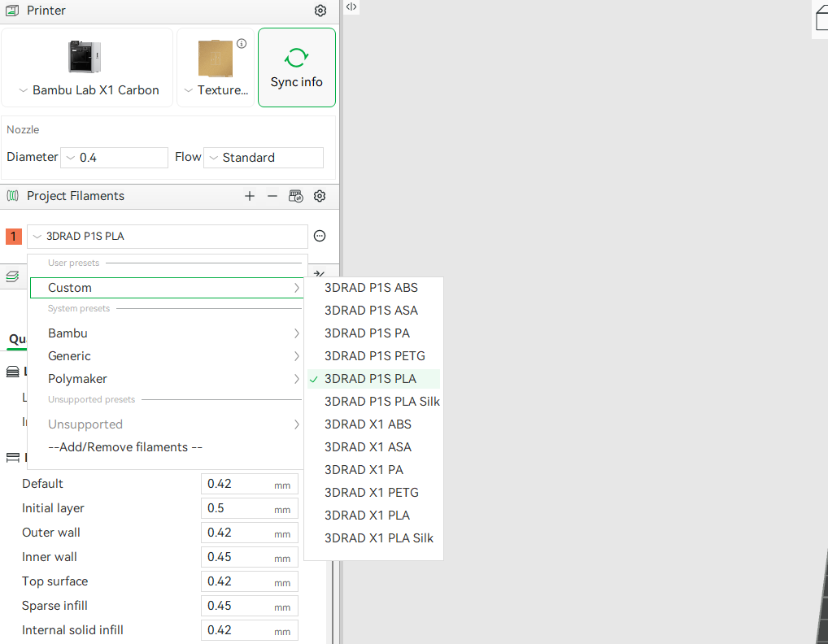Image resolution: width=828 pixels, height=644 pixels.
Task: Expand the Bambu system presets submenu
Action: pyautogui.click(x=167, y=333)
